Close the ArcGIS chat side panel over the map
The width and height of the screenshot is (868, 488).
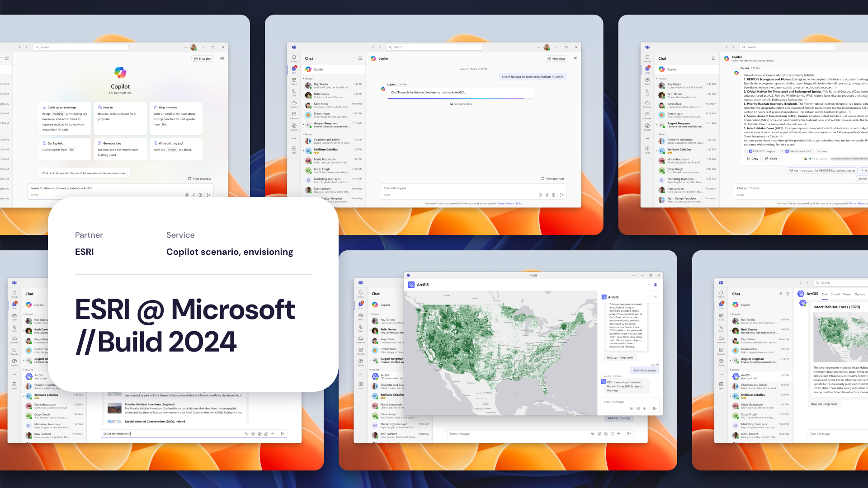click(656, 297)
